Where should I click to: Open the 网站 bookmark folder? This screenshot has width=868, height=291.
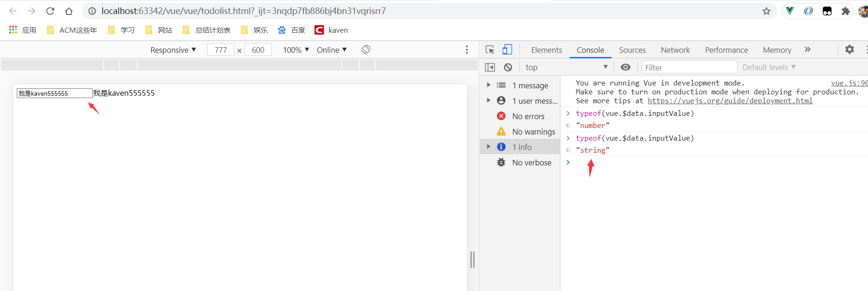159,30
